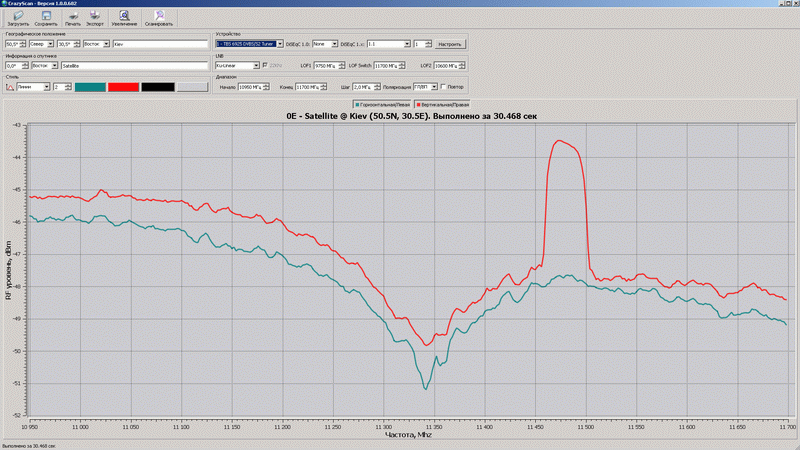800x450 pixels.
Task: Open the Ku-Linear LNB type dropdown
Action: pos(256,66)
